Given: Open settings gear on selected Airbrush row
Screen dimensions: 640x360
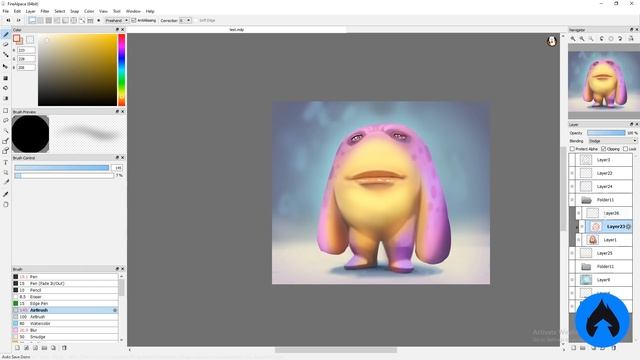Looking at the screenshot, I should (115, 310).
